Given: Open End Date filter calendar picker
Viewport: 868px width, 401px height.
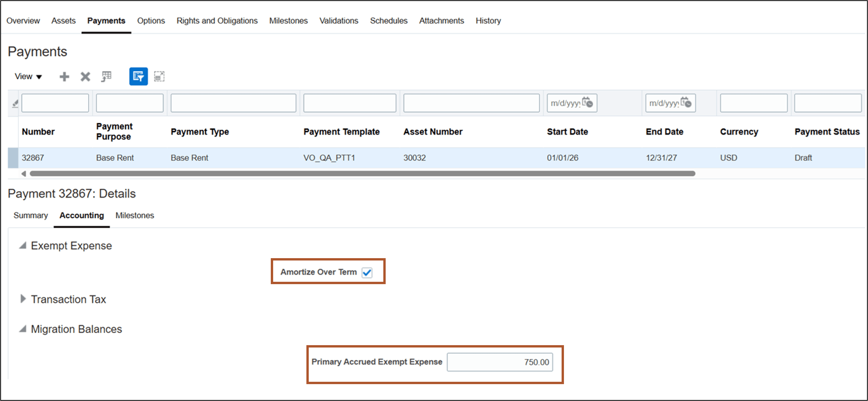Looking at the screenshot, I should pos(686,102).
